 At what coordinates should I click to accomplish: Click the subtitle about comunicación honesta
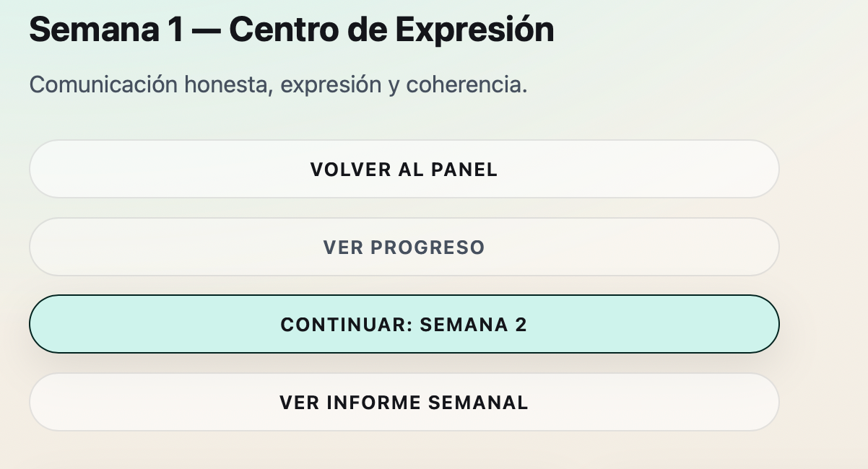click(278, 85)
